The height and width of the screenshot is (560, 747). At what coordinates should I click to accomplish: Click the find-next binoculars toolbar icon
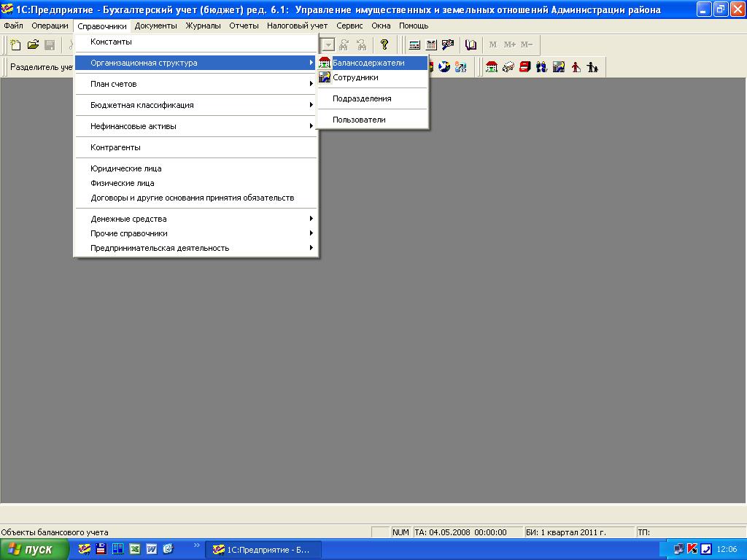coord(344,45)
